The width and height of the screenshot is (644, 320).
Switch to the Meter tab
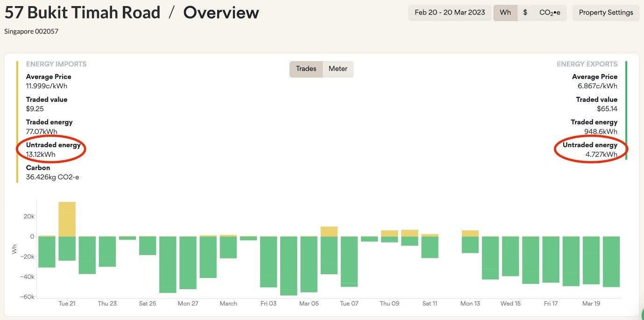(338, 69)
